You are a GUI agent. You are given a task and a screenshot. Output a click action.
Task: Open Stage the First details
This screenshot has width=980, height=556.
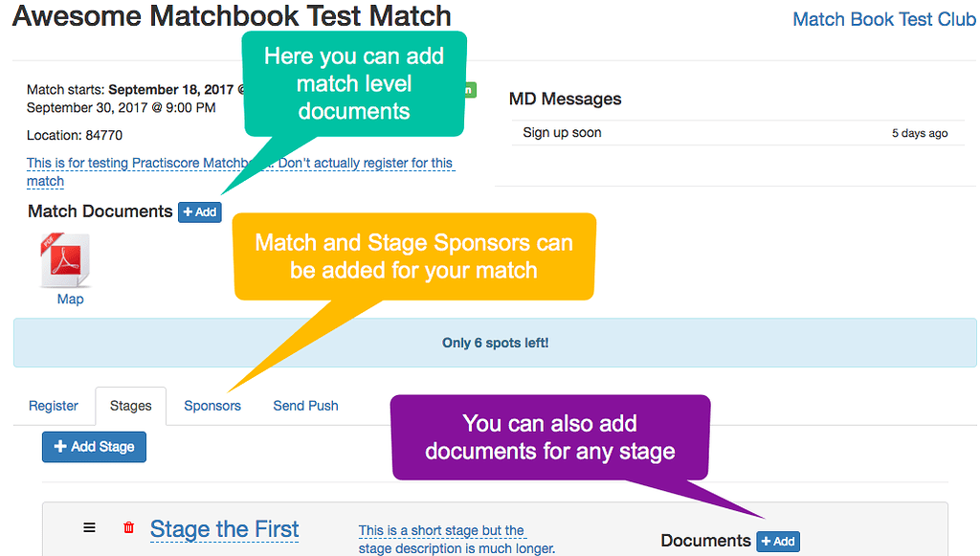coord(224,528)
